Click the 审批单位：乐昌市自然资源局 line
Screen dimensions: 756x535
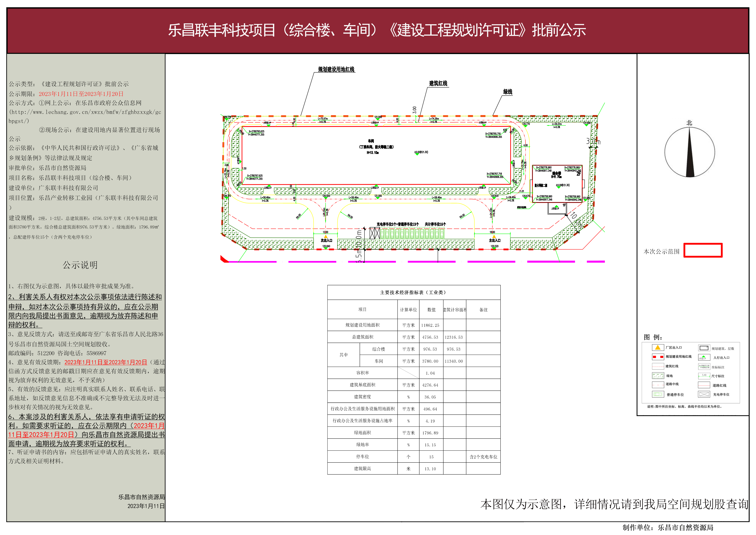tap(47, 168)
